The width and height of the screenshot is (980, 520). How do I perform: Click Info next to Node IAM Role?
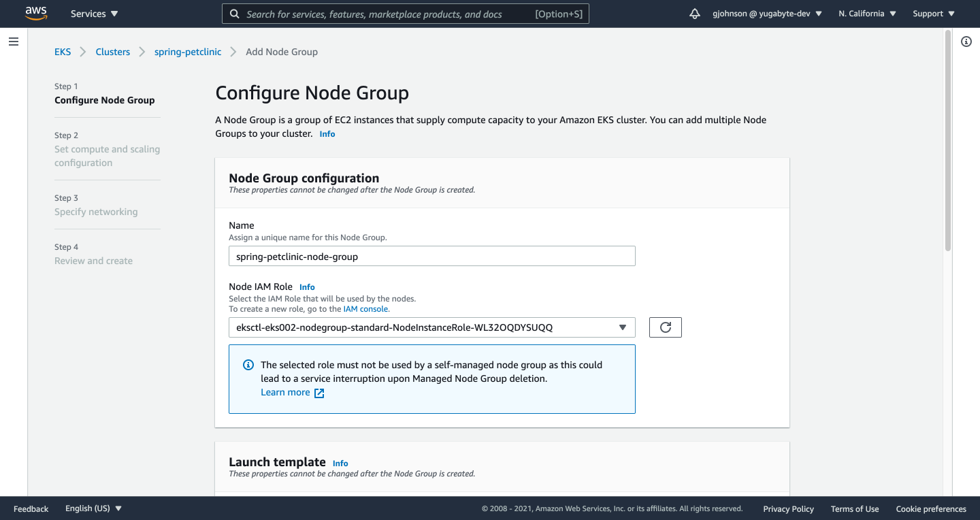pyautogui.click(x=307, y=287)
